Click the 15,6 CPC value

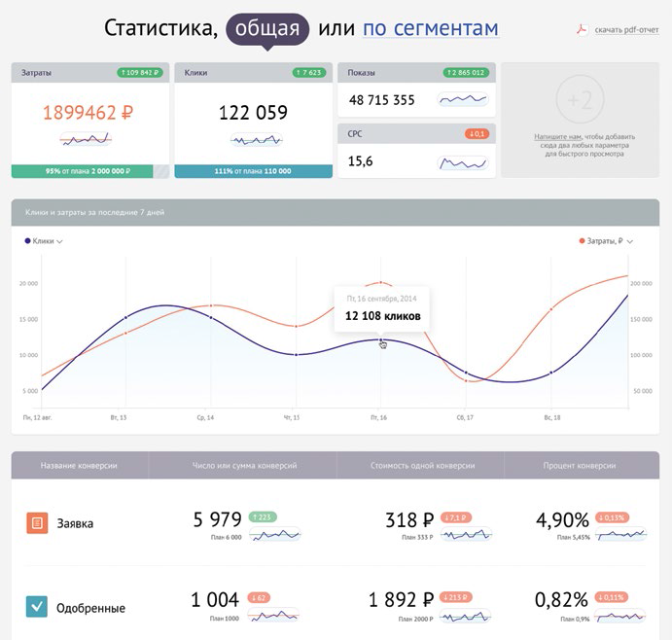[361, 161]
